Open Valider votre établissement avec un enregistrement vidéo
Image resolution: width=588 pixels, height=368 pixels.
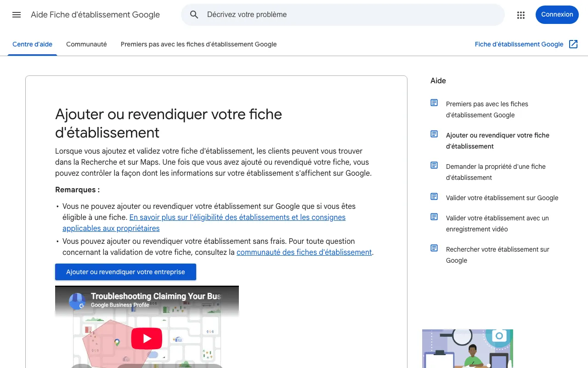tap(498, 224)
